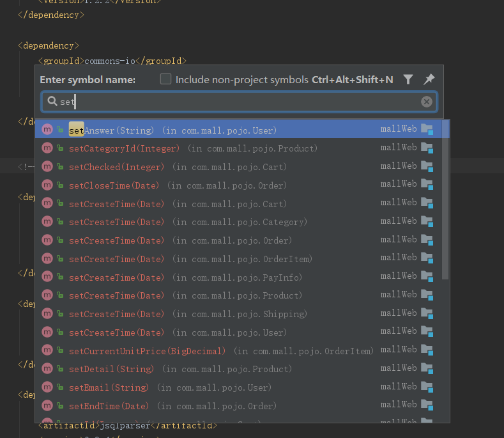504x438 pixels.
Task: Select setCreateTime(Date) in pojo.Category
Action: tap(238, 222)
